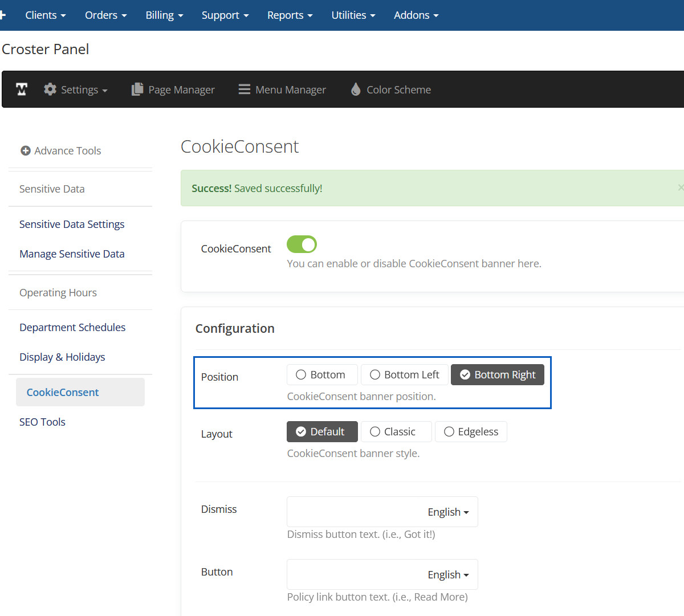Open the Button field English language dropdown

[x=448, y=575]
